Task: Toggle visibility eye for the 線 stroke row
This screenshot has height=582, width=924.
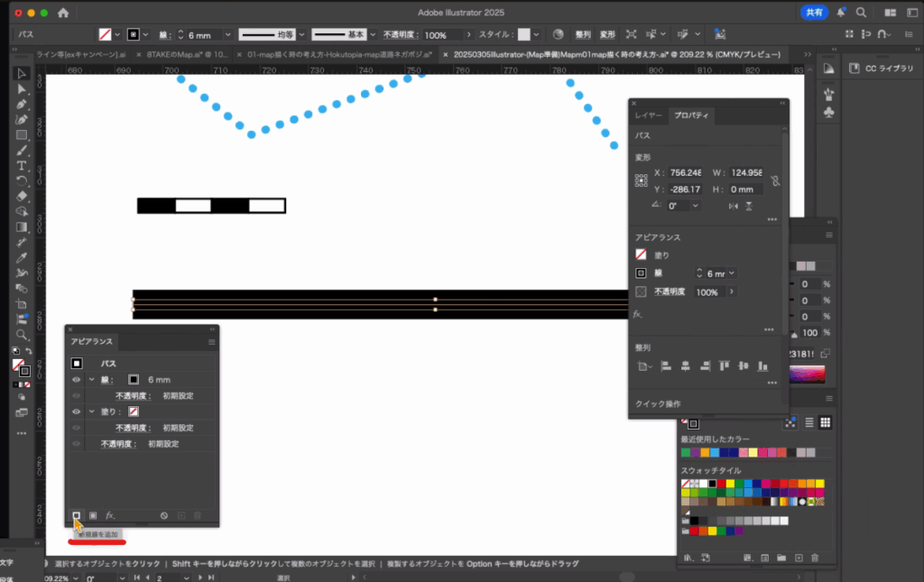Action: point(77,380)
